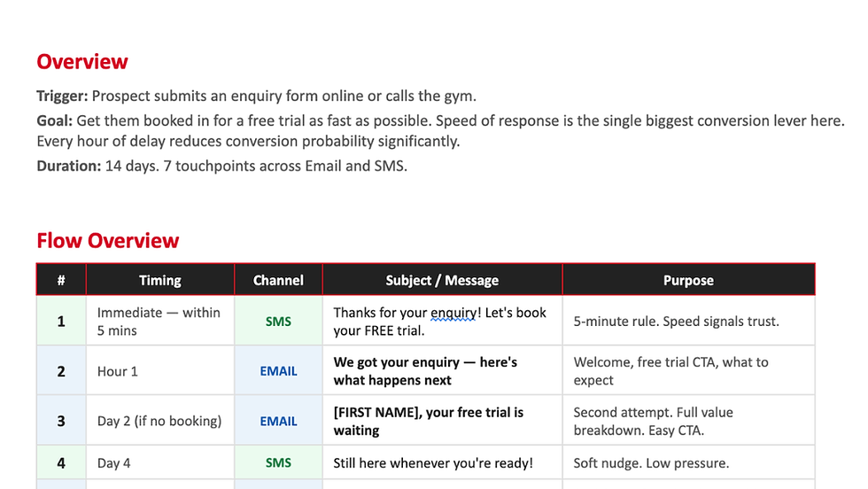This screenshot has width=868, height=489.
Task: Click the Purpose column header
Action: 689,280
